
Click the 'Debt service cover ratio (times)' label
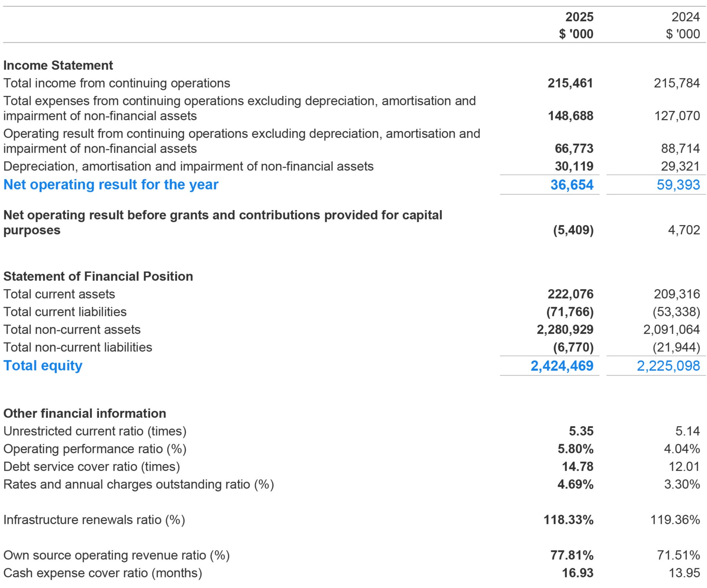92,466
